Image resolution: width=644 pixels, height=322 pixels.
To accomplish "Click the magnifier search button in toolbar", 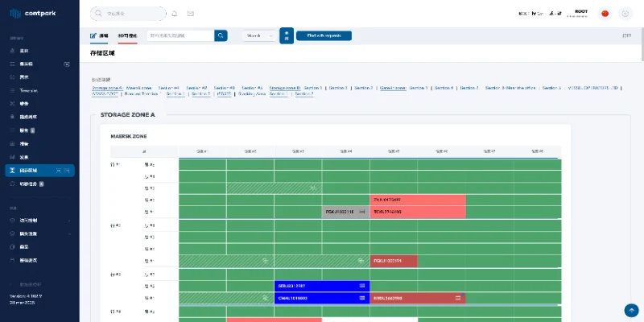I will (x=221, y=35).
